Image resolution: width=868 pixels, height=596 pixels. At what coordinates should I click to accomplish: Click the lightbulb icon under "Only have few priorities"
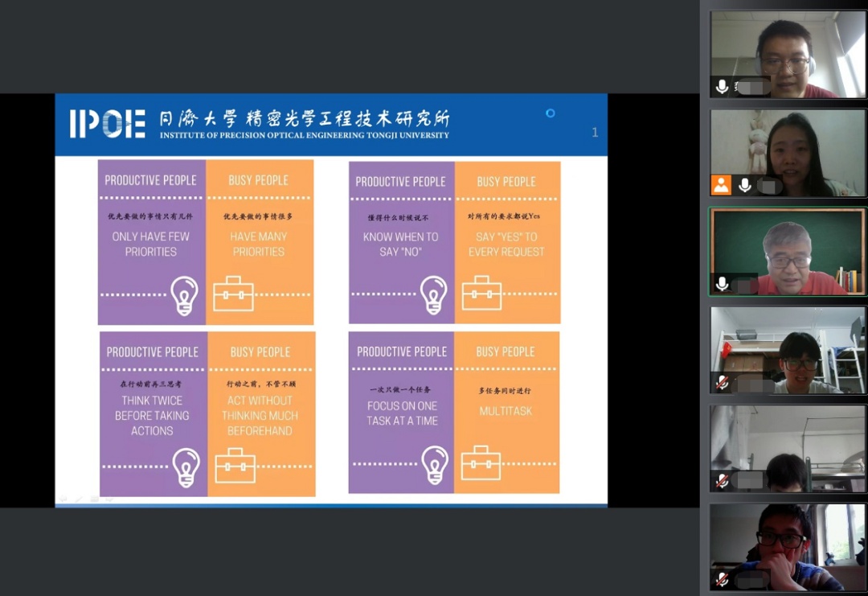point(184,294)
